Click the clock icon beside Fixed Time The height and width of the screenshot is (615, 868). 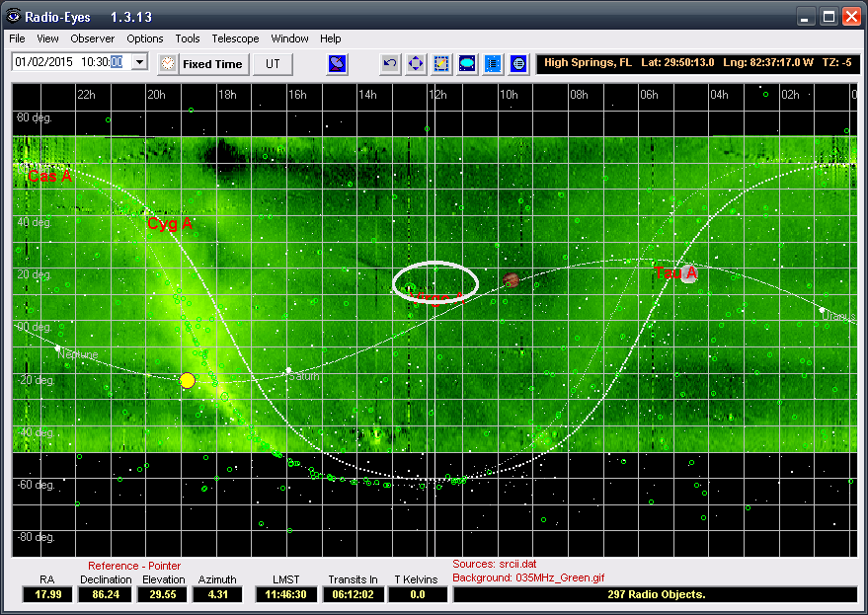pos(168,63)
